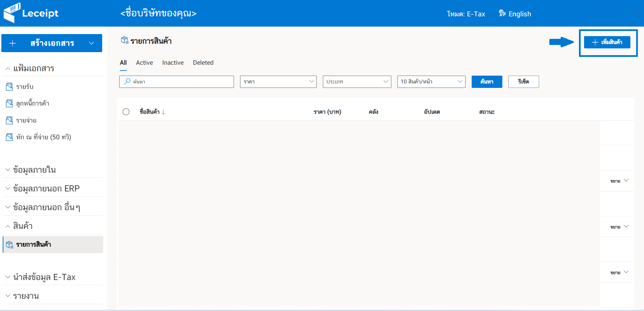Viewport: 644px width, 311px height.
Task: Click the รายรับ document icon
Action: click(10, 87)
